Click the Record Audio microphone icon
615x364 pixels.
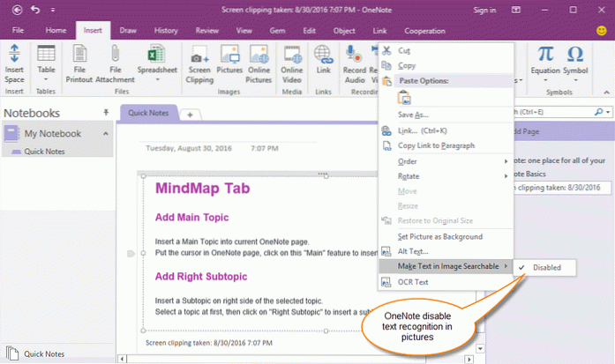pyautogui.click(x=354, y=54)
